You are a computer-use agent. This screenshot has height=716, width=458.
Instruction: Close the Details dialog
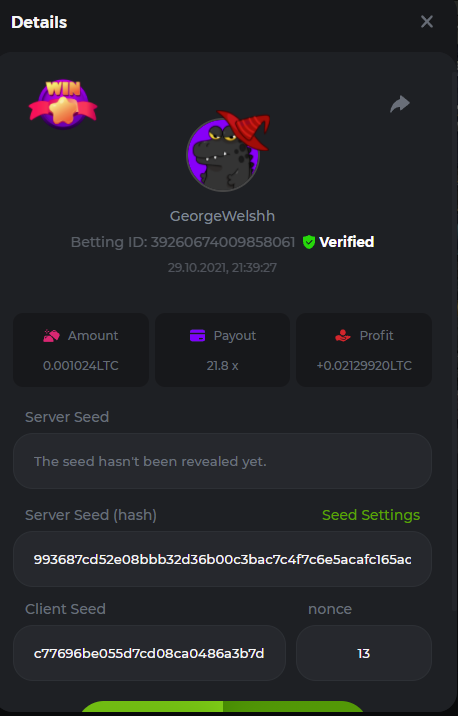[426, 21]
